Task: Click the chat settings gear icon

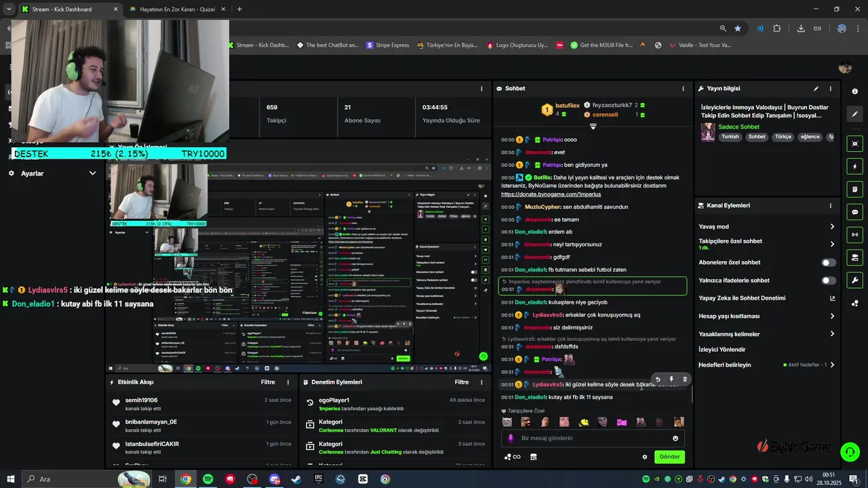Action: point(645,457)
